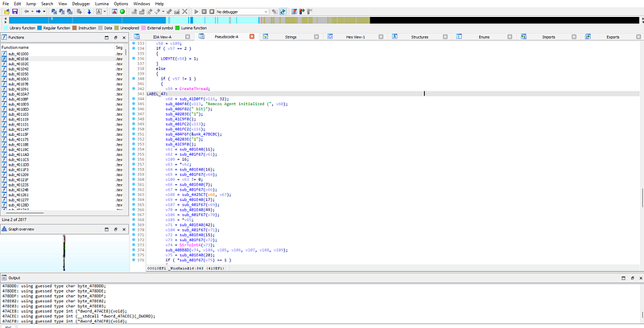Screen dimensions: 644x328
Task: Open the File menu
Action: click(x=6, y=3)
